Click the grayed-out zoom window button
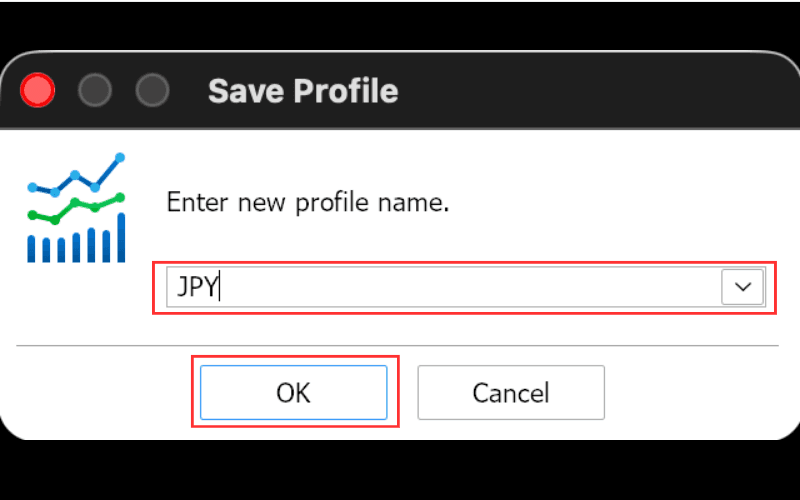This screenshot has height=500, width=800. tap(152, 90)
